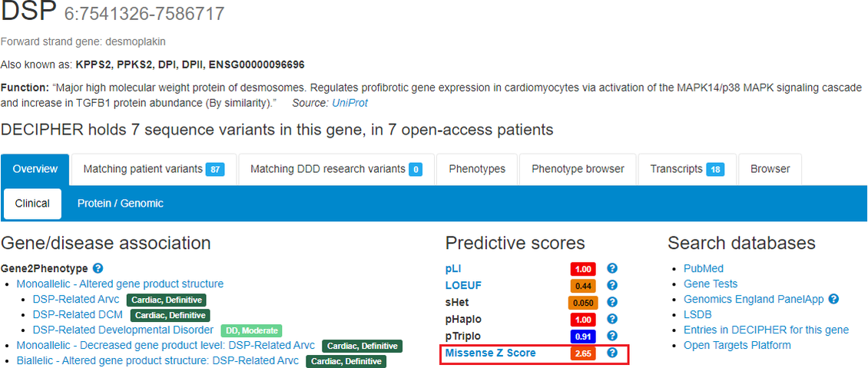The width and height of the screenshot is (868, 368).
Task: Click the Missense Z Score link
Action: (x=490, y=353)
